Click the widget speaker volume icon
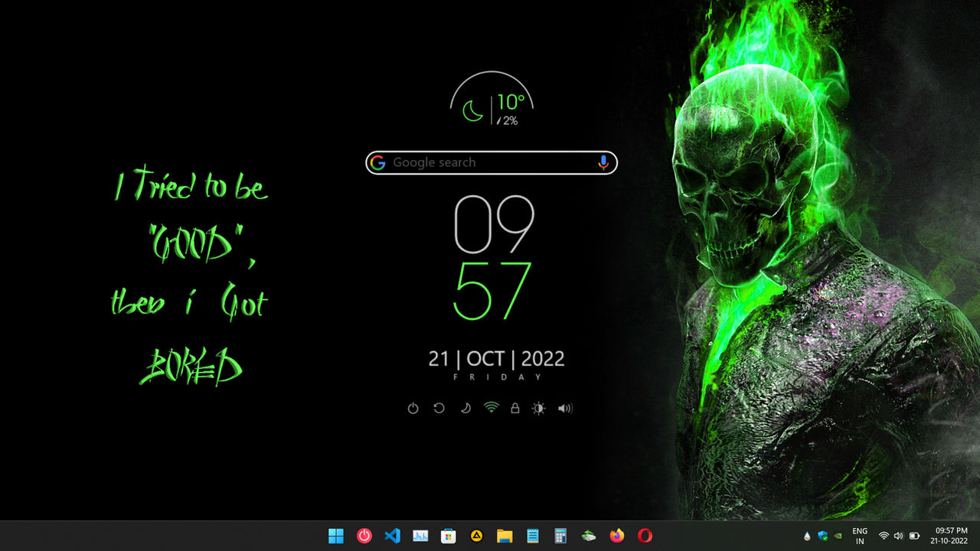This screenshot has height=551, width=980. 565,409
